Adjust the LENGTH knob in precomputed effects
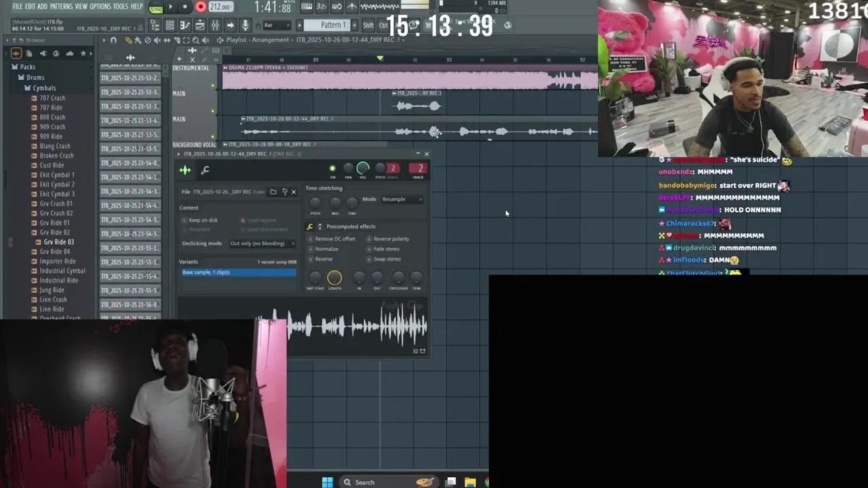The width and height of the screenshot is (868, 488). 334,277
